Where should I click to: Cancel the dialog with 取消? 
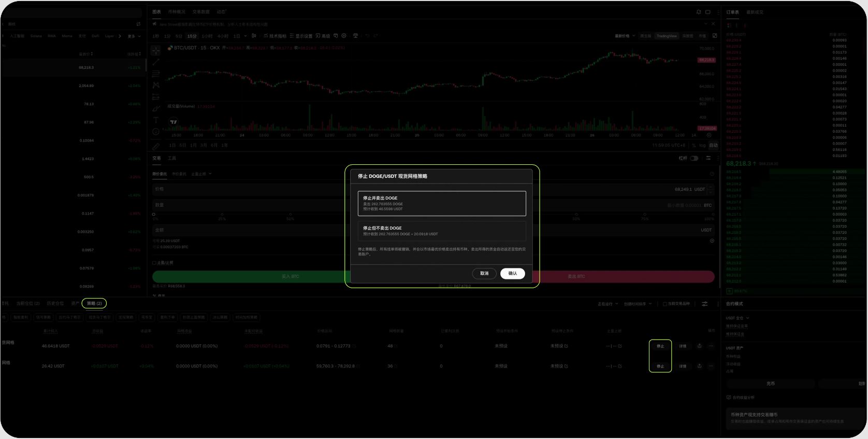(484, 274)
